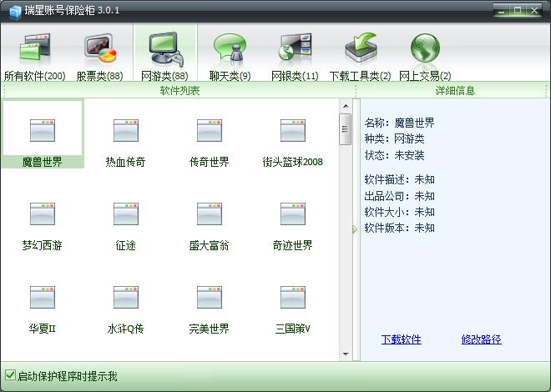Image resolution: width=551 pixels, height=392 pixels.
Task: Close the 瑞星账号保险柜 window
Action: tap(534, 11)
